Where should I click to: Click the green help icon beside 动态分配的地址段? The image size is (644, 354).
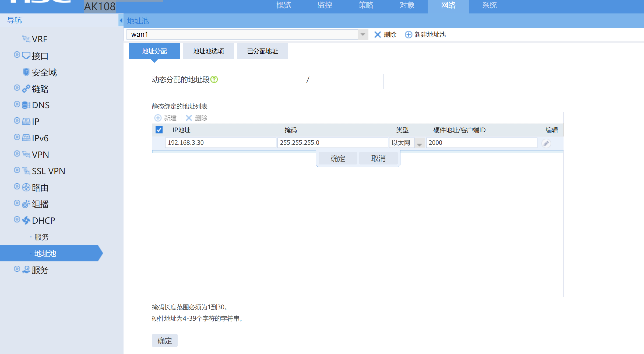[x=214, y=79]
